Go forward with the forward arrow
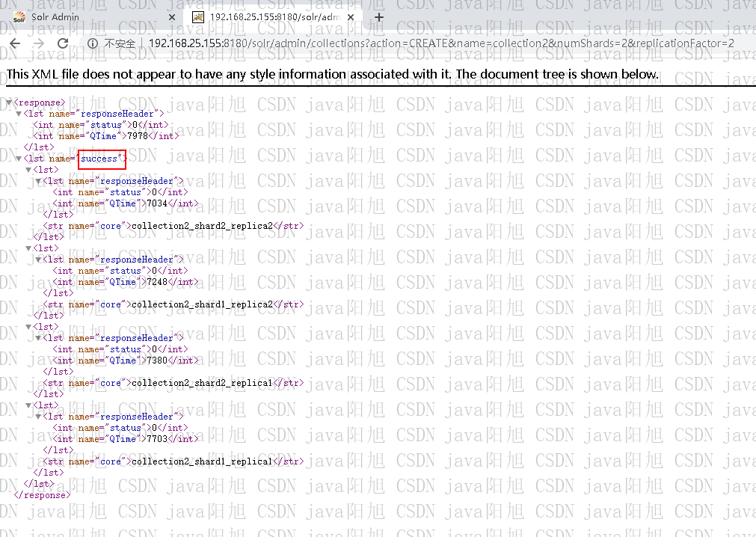The height and width of the screenshot is (537, 756). (x=39, y=43)
